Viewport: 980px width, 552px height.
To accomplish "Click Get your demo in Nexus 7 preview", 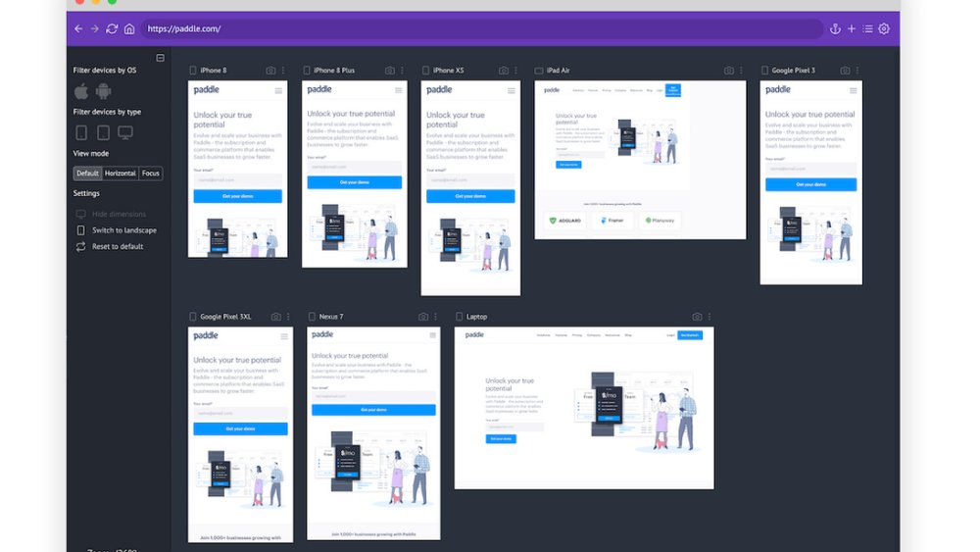I will point(373,410).
